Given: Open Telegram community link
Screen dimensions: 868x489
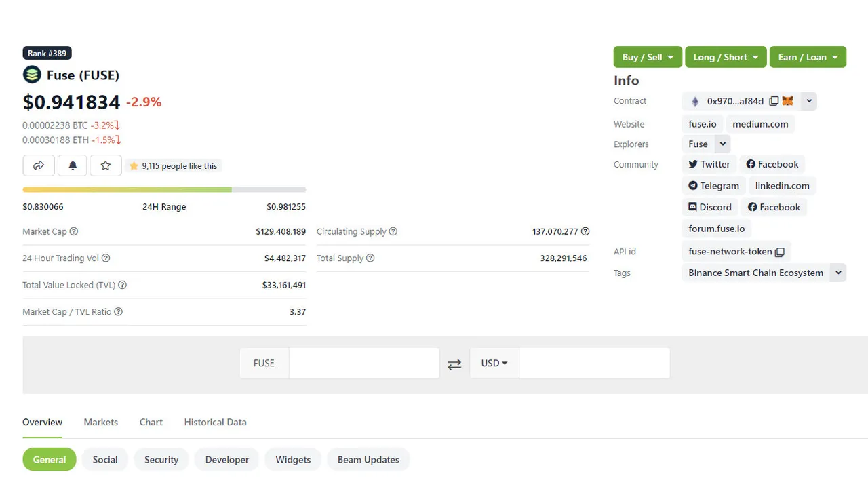Looking at the screenshot, I should (x=713, y=186).
